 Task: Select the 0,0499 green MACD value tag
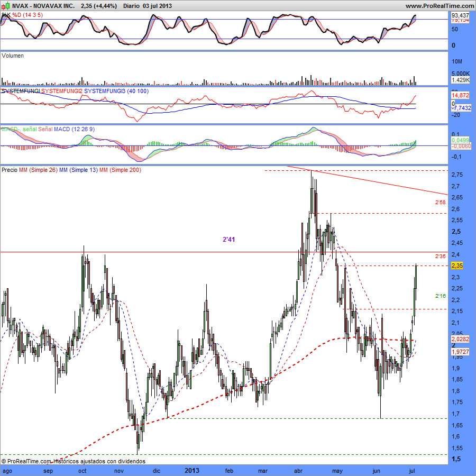[460, 140]
